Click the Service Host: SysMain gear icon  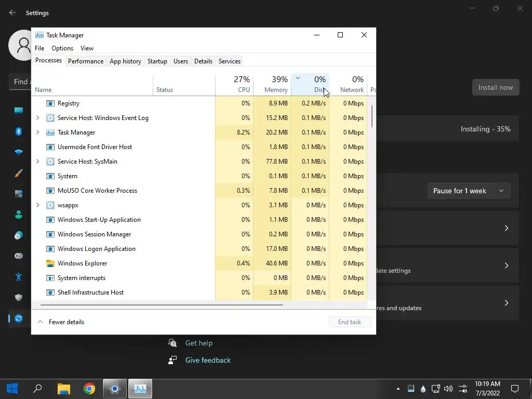(50, 162)
